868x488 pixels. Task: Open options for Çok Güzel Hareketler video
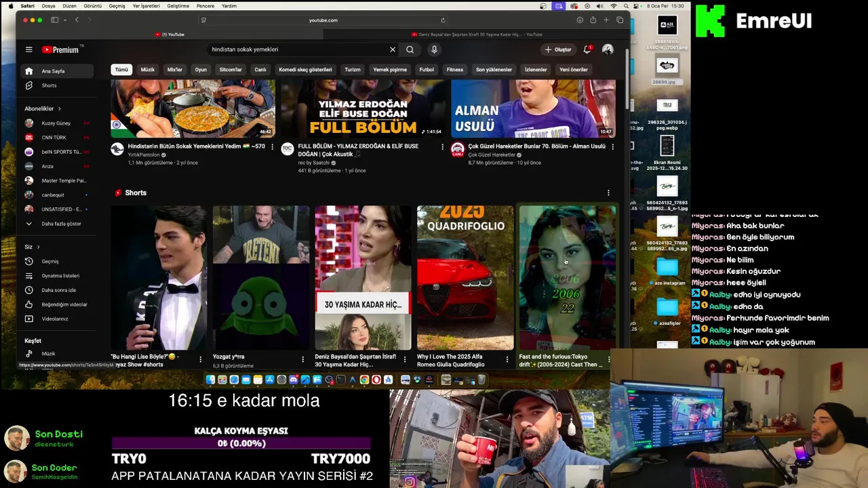612,147
